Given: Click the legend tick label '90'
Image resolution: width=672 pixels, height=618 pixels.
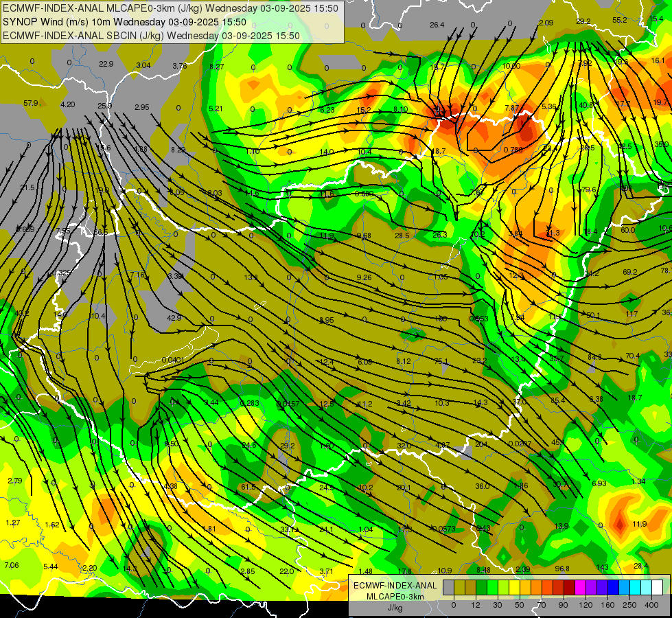Looking at the screenshot, I should tap(563, 605).
